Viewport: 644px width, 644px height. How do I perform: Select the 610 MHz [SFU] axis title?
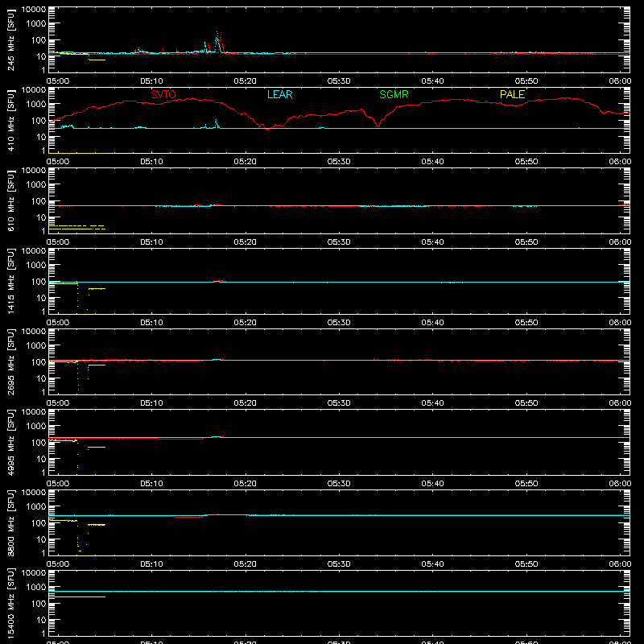[x=10, y=200]
